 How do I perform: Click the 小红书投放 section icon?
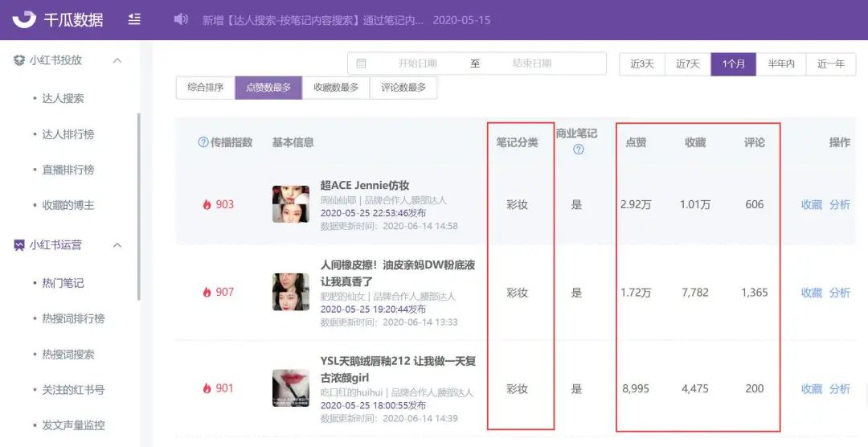tap(18, 59)
